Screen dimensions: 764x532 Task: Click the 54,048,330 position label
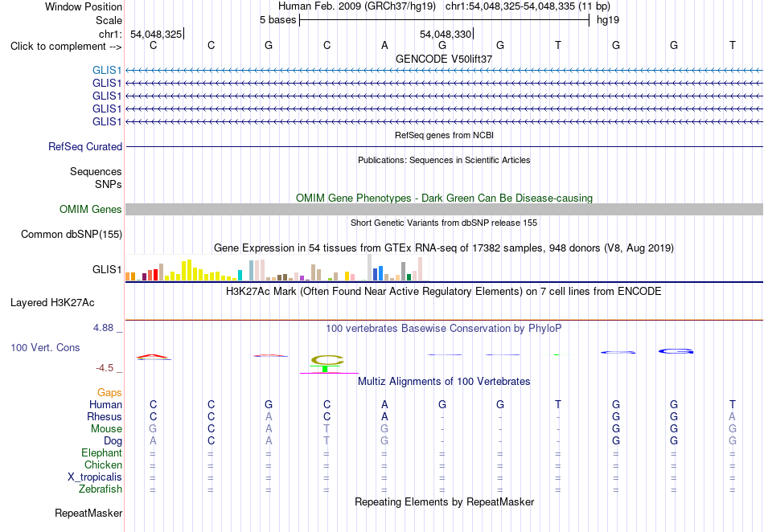point(446,34)
